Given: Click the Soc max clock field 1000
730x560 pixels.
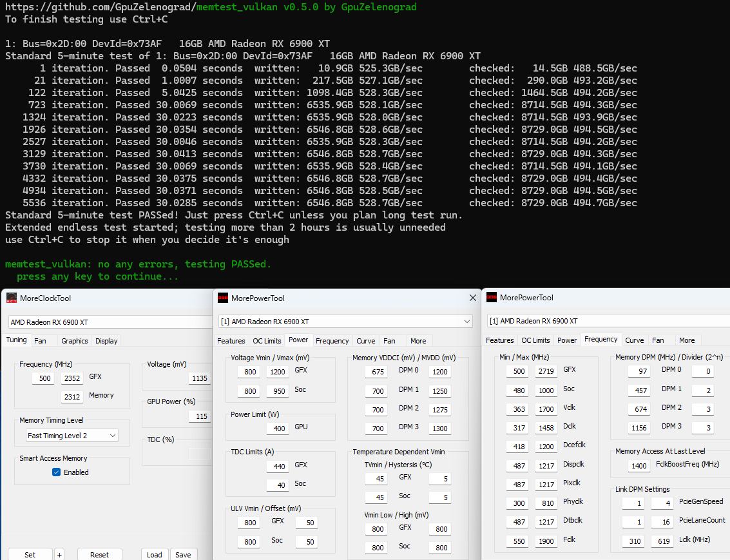Looking at the screenshot, I should coord(546,391).
